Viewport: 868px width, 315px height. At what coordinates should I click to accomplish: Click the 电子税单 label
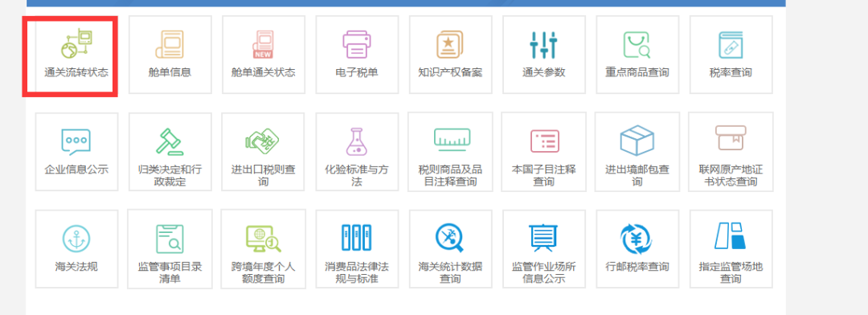click(x=357, y=72)
